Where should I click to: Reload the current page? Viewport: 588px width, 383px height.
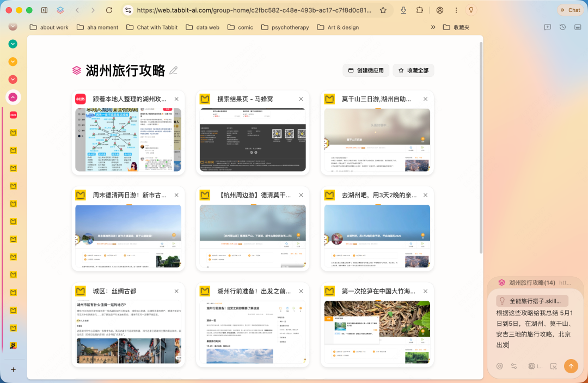pyautogui.click(x=109, y=10)
